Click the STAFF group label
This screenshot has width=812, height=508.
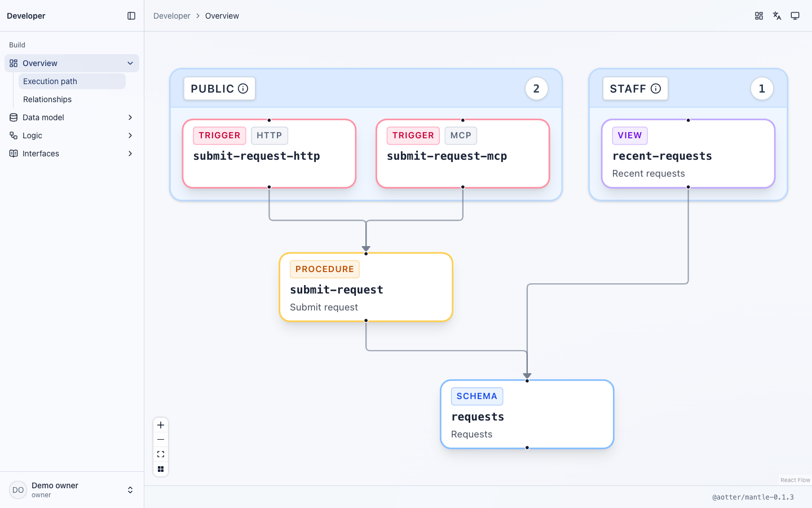[636, 89]
